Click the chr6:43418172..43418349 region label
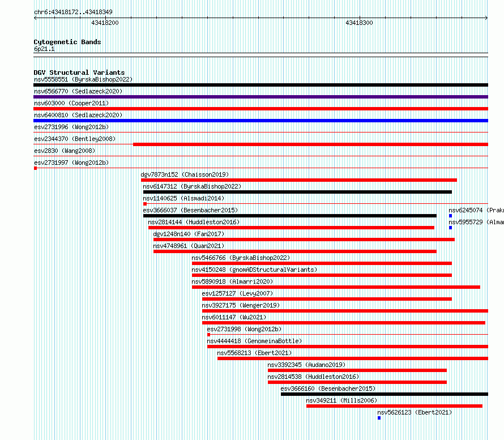The width and height of the screenshot is (504, 440). [x=73, y=12]
